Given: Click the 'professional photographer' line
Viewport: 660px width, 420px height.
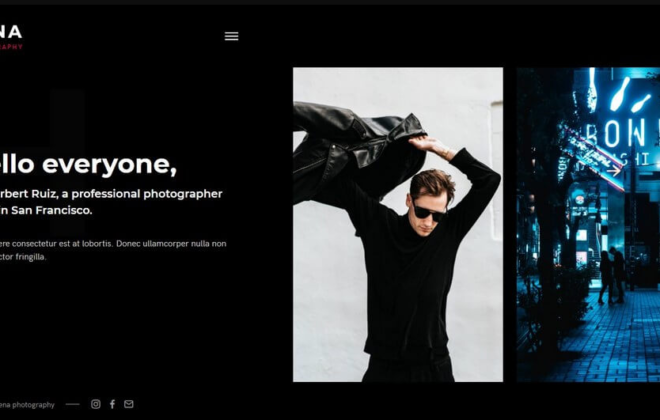Looking at the screenshot, I should point(111,194).
